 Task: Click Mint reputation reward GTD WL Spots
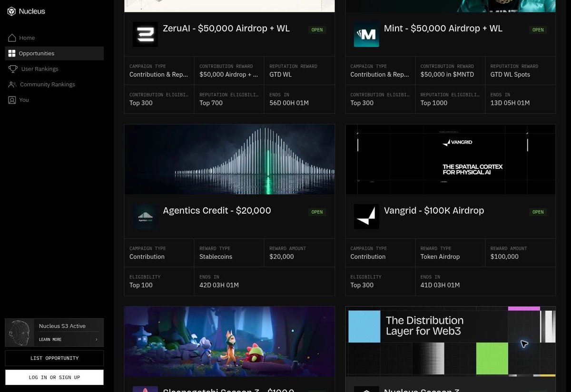pyautogui.click(x=510, y=74)
